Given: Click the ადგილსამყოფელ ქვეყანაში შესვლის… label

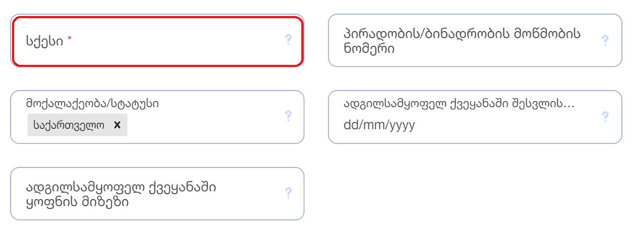Looking at the screenshot, I should tap(459, 104).
